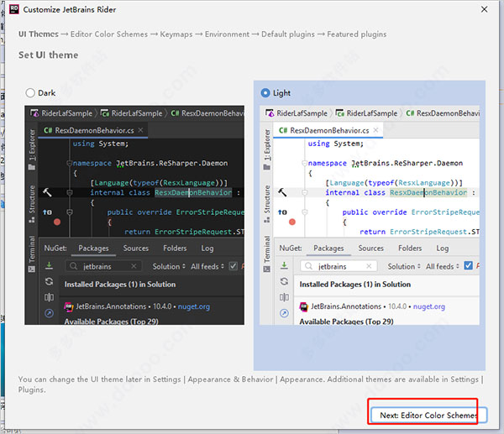Click the refresh icon in Dark preview
Viewport: 504px width, 434px height.
49,281
